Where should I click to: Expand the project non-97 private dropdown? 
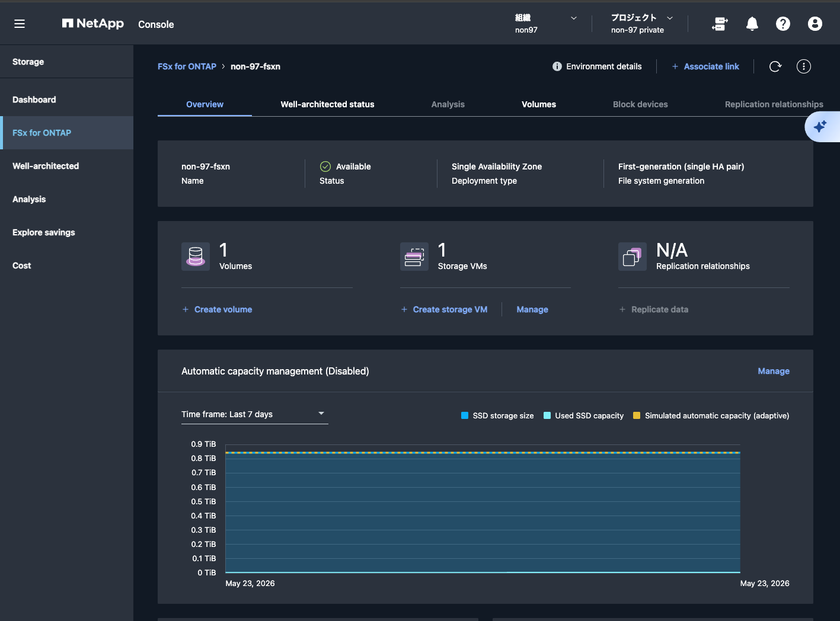(643, 24)
